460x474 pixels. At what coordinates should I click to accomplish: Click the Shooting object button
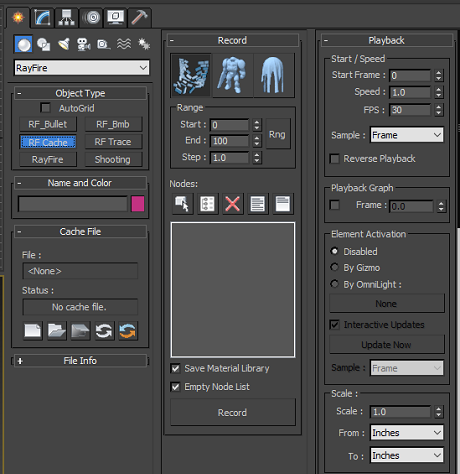[x=113, y=160]
